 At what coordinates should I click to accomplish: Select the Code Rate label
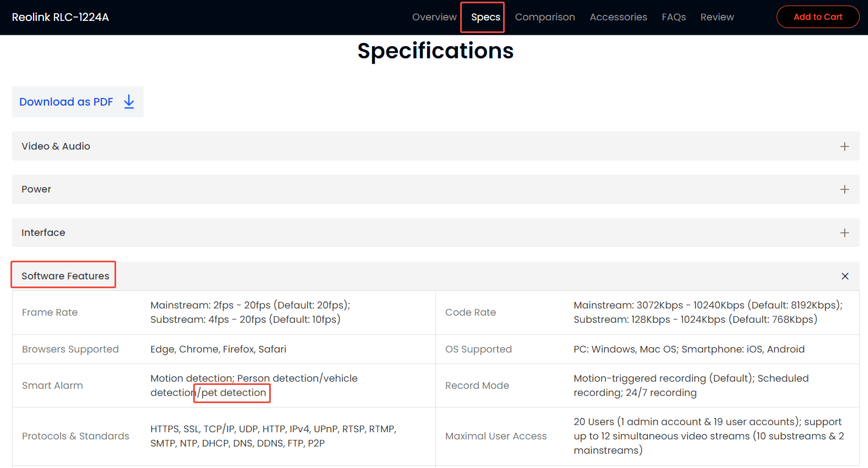[471, 312]
